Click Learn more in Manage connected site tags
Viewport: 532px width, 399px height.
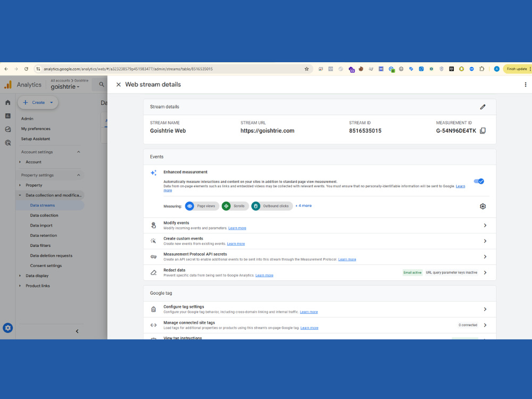(x=310, y=328)
